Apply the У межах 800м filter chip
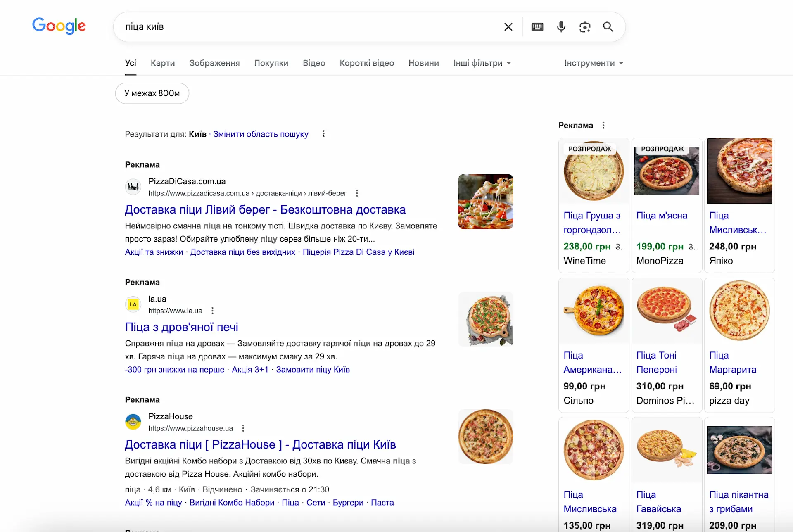This screenshot has width=793, height=532. coord(152,93)
